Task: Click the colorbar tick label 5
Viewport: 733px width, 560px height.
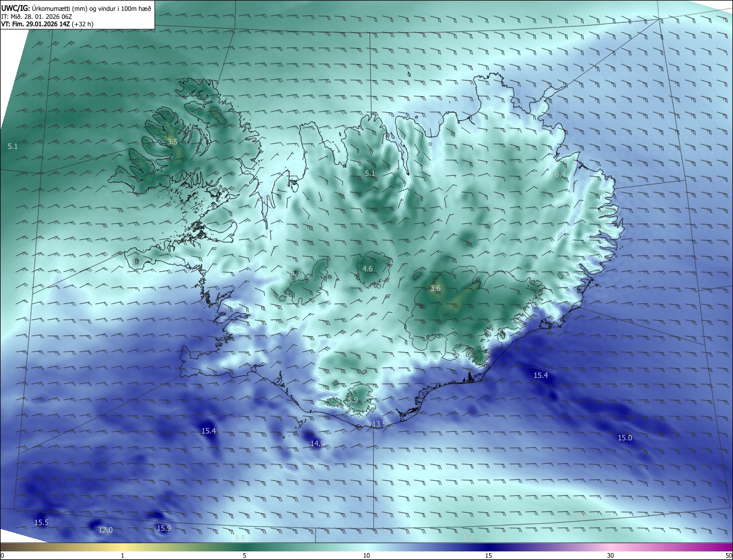Action: point(245,555)
